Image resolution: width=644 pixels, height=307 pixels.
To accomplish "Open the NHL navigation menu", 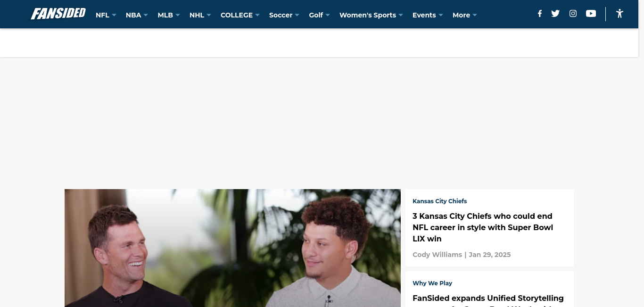I will 200,15.
